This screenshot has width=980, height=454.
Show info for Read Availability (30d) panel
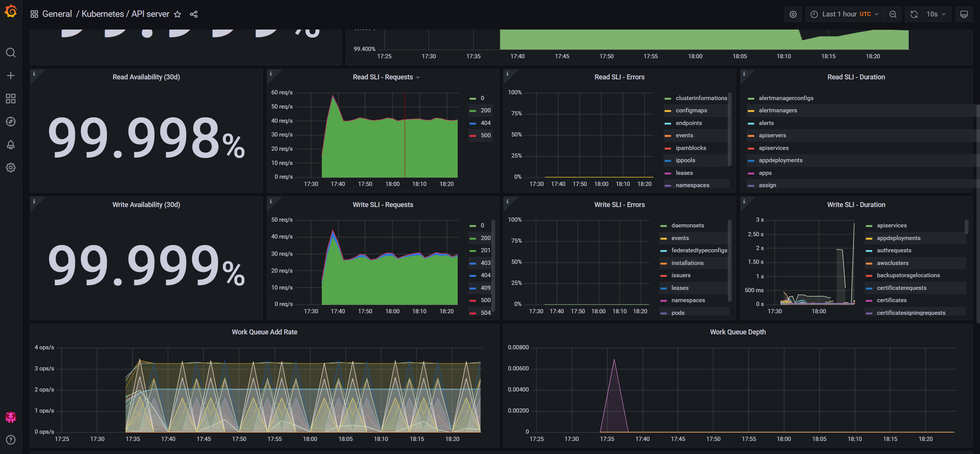click(34, 74)
